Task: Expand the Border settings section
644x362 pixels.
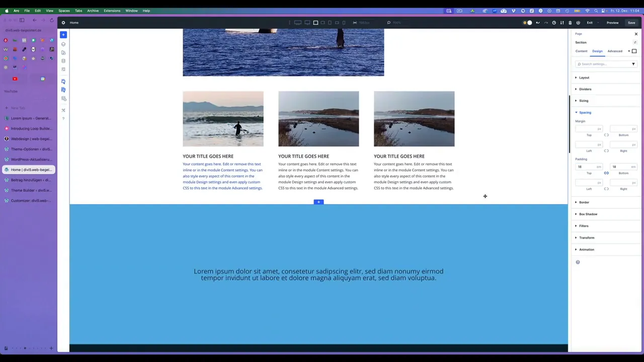Action: 584,202
